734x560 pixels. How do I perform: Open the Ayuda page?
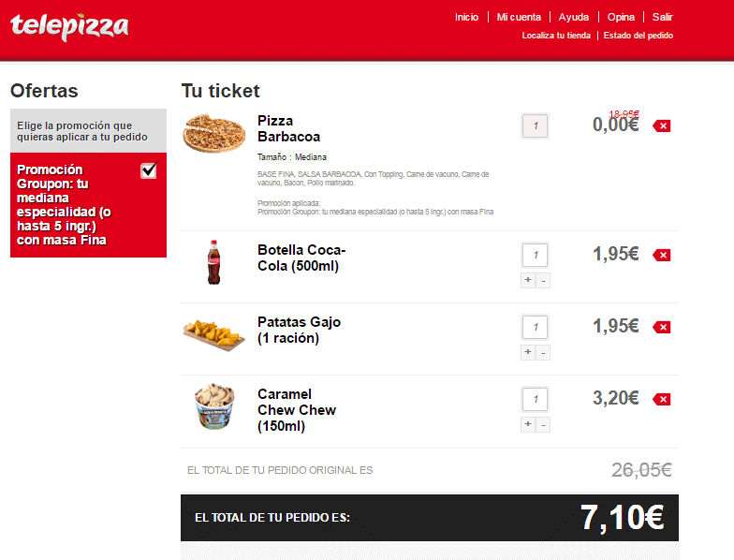coord(573,17)
